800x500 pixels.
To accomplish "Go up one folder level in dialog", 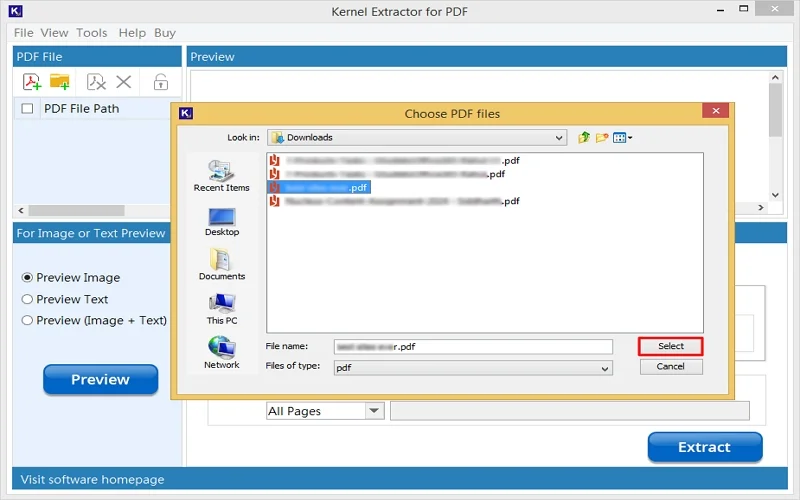I will 584,137.
